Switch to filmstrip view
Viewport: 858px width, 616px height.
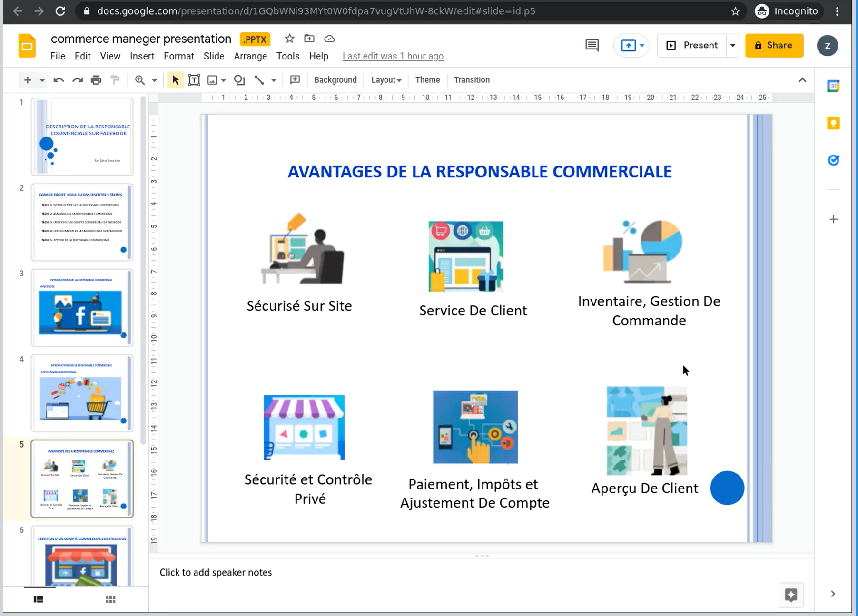coord(39,599)
